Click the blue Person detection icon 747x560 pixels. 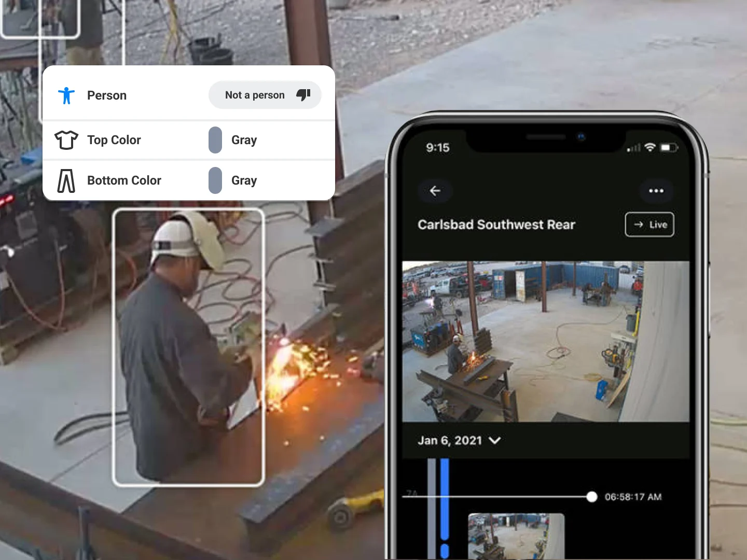pos(66,95)
